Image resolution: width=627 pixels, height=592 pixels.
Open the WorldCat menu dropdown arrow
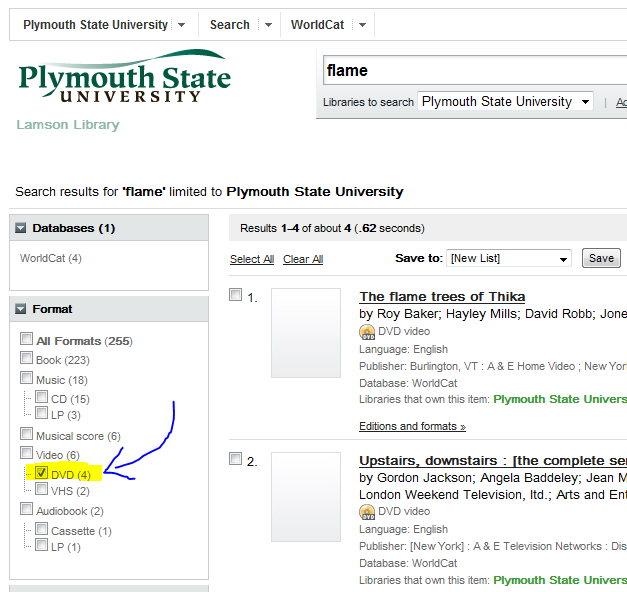(363, 25)
